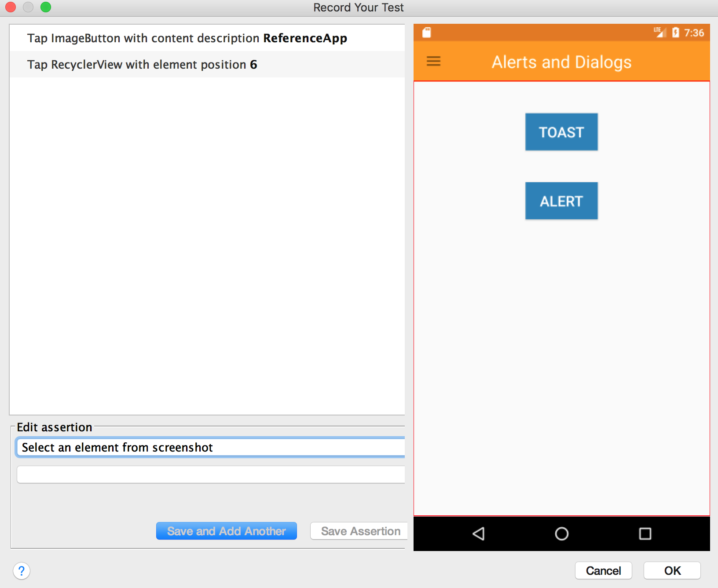Tap the Android recent apps square

click(645, 533)
